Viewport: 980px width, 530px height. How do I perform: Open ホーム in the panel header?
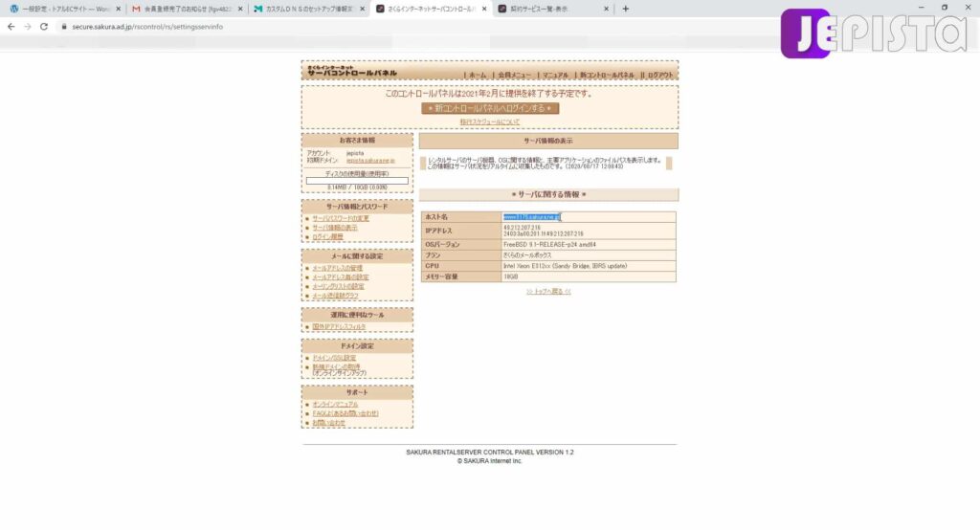(478, 75)
